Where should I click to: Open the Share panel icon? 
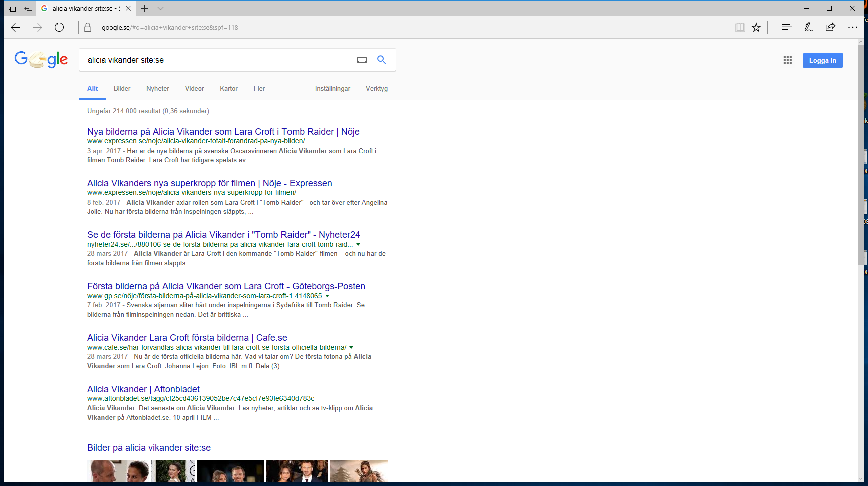tap(830, 28)
